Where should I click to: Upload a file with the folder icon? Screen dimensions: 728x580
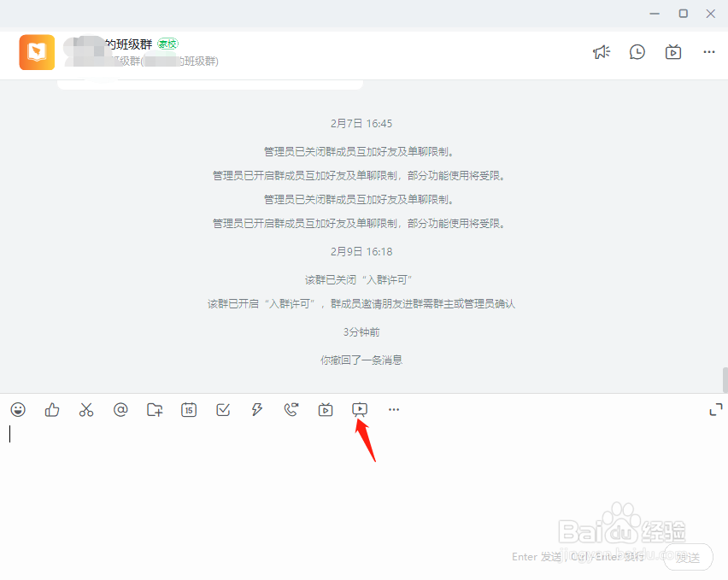[155, 409]
